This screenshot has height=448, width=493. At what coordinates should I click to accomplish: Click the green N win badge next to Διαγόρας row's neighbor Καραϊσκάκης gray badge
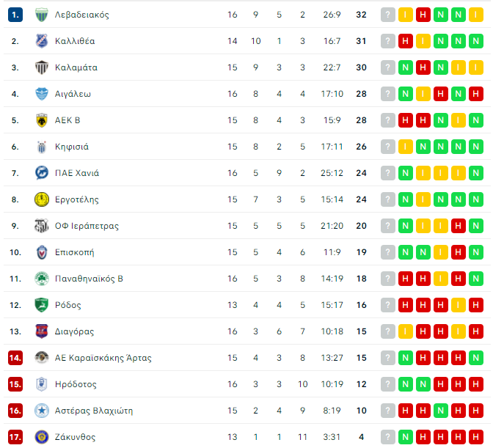[x=405, y=358]
